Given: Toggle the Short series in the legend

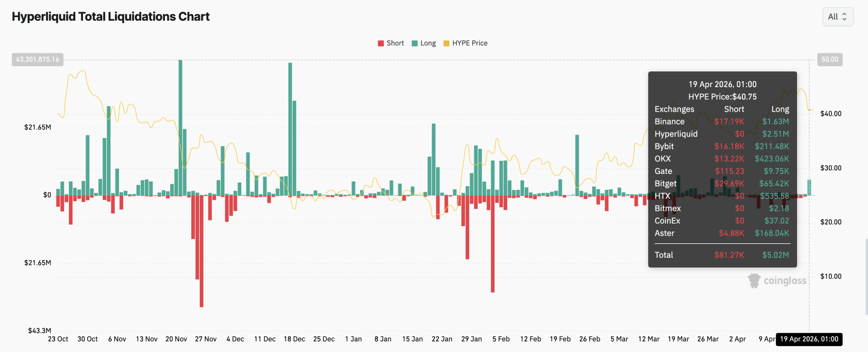Looking at the screenshot, I should coord(391,43).
